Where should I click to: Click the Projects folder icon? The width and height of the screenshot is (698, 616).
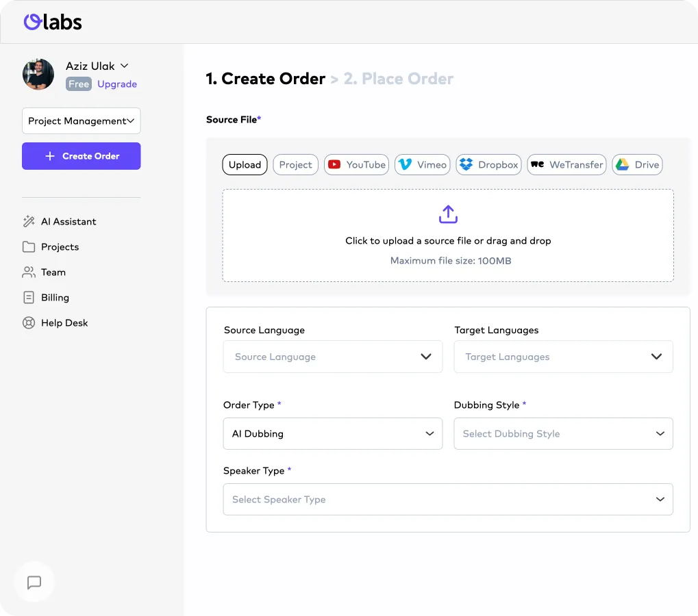tap(29, 247)
